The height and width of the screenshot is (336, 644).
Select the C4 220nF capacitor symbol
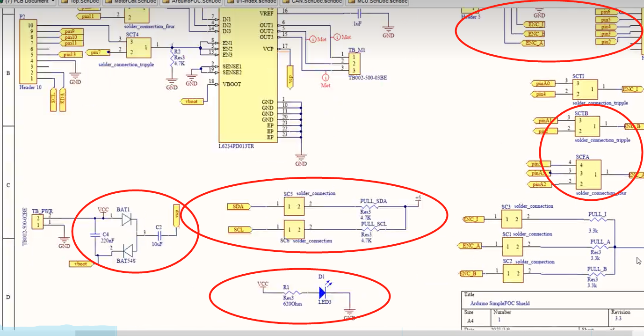(95, 234)
